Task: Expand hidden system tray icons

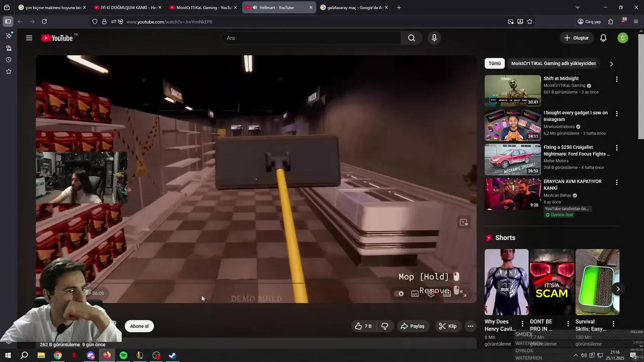Action: pyautogui.click(x=576, y=355)
